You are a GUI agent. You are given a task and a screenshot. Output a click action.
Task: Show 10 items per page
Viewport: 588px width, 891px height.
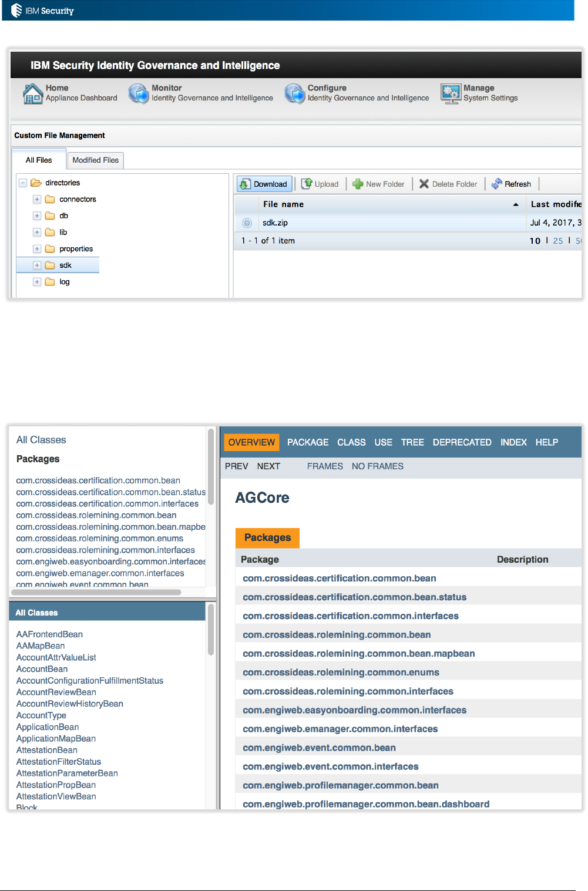tap(535, 241)
